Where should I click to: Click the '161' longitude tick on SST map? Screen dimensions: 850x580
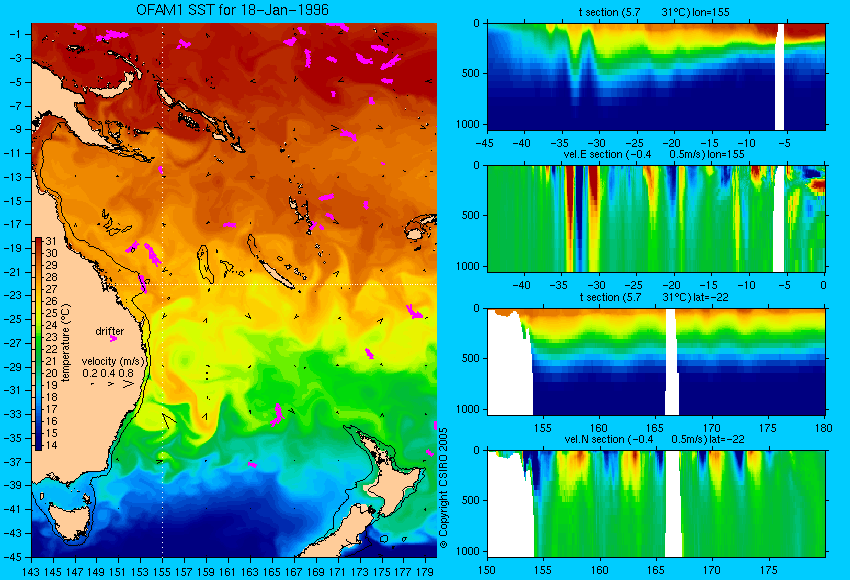(x=228, y=571)
